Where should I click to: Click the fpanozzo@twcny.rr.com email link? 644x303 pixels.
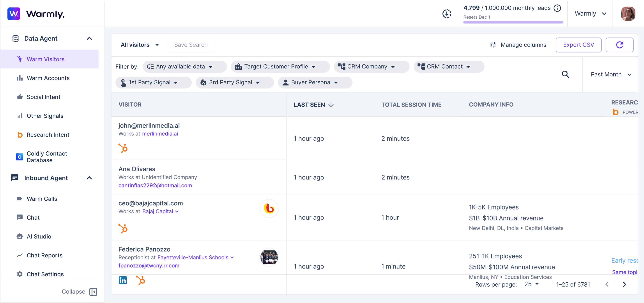(149, 266)
